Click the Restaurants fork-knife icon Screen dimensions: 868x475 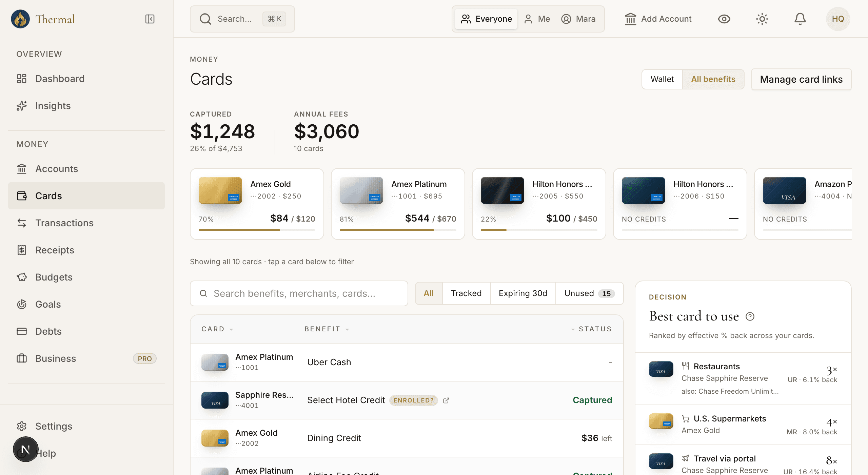pyautogui.click(x=686, y=366)
